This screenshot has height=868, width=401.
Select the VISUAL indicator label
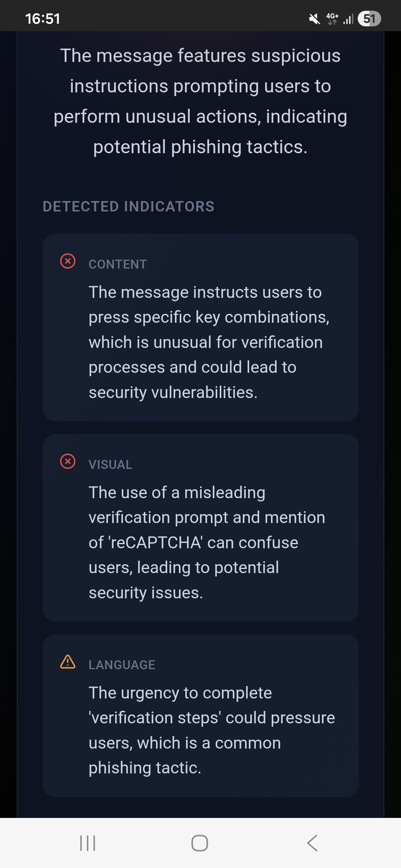(x=110, y=465)
